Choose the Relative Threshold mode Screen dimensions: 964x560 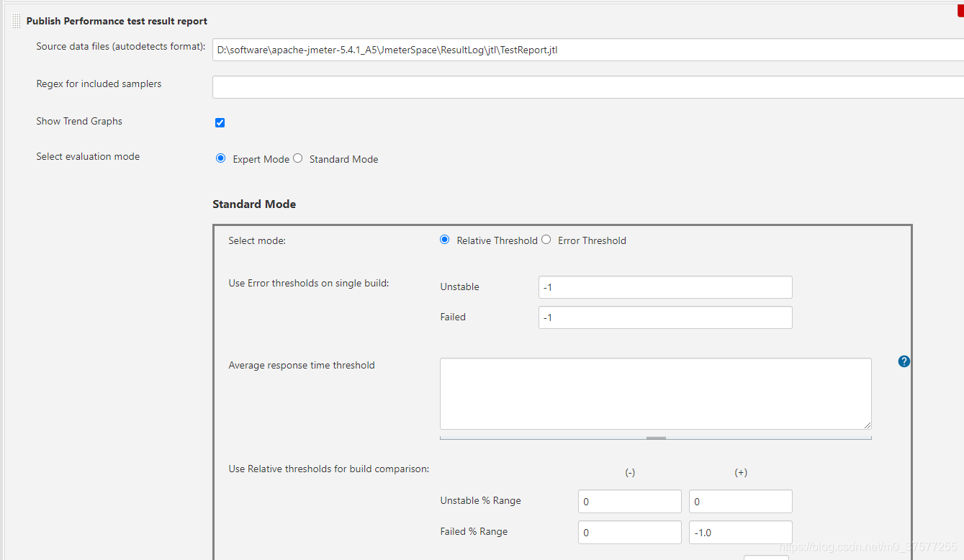(445, 240)
